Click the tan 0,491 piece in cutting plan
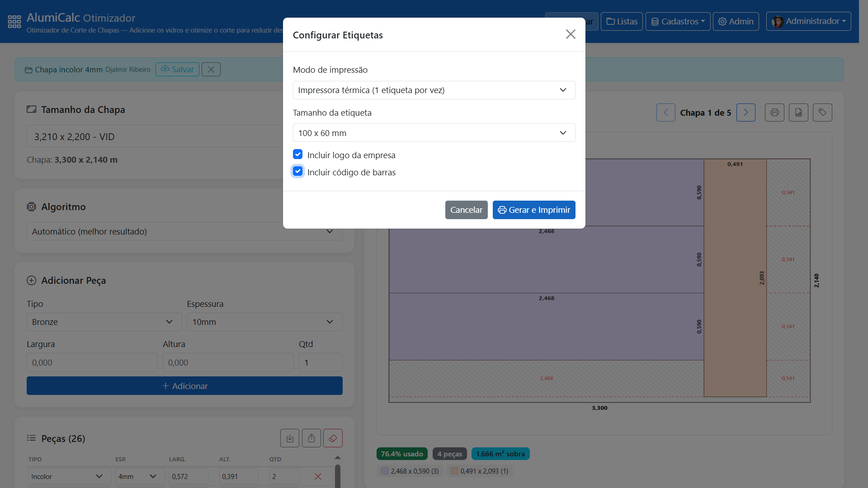 pos(735,278)
